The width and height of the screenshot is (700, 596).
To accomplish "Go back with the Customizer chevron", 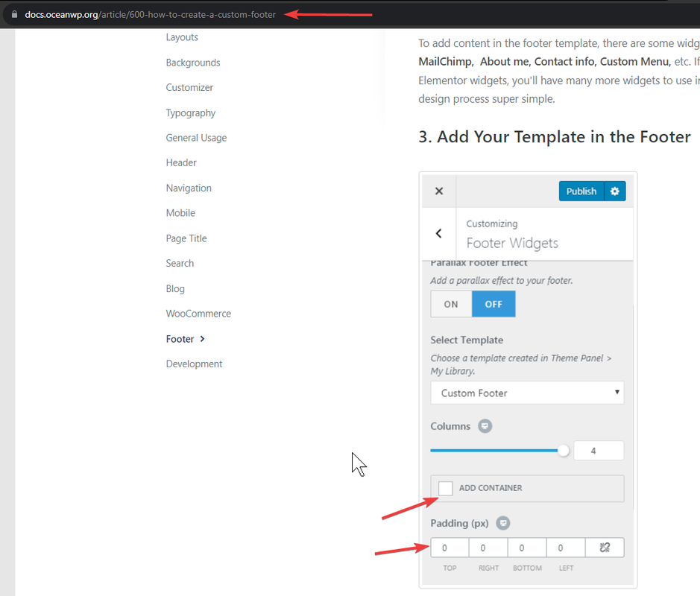I will (439, 233).
